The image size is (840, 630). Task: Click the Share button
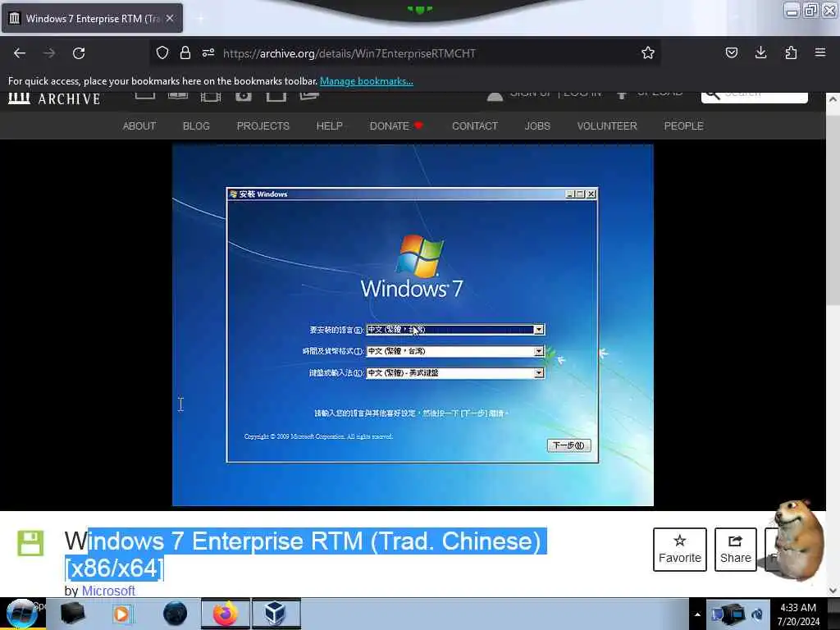[x=736, y=549]
